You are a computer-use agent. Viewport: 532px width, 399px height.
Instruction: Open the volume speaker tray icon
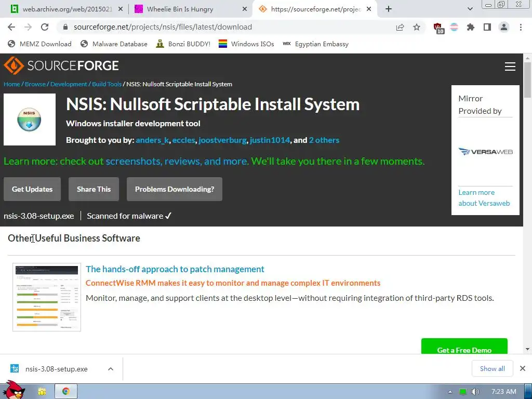pyautogui.click(x=475, y=392)
